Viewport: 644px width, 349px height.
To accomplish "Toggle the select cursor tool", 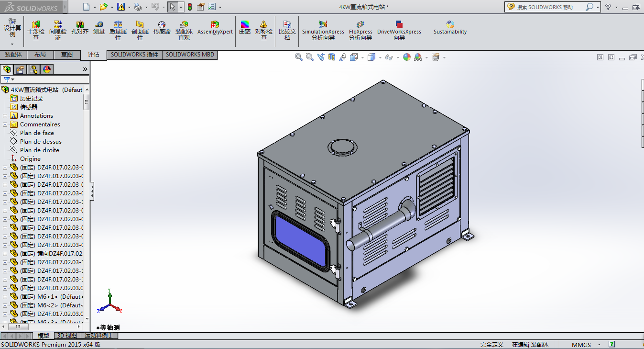I will click(173, 7).
